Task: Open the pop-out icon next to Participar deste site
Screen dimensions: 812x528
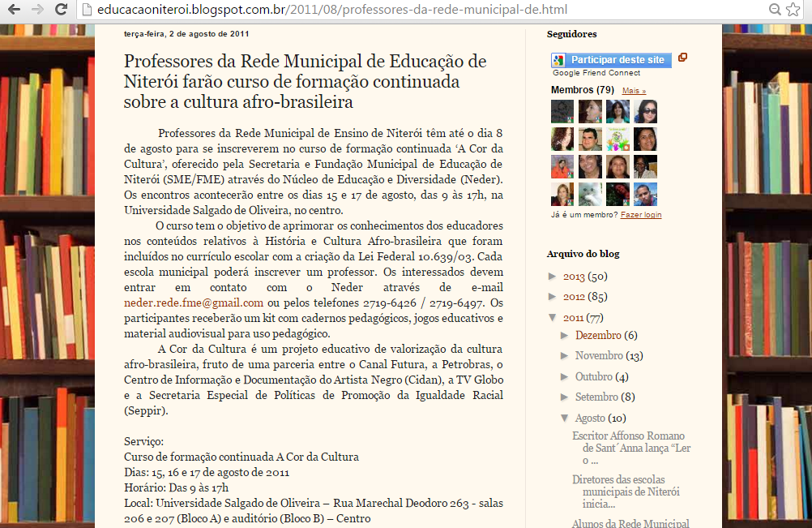Action: tap(682, 58)
